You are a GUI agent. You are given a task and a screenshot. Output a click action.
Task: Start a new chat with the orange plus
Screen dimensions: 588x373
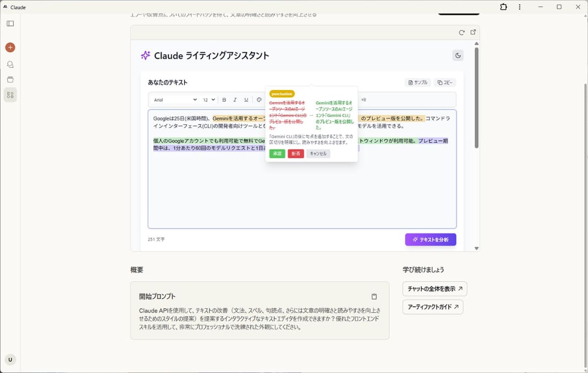(10, 47)
